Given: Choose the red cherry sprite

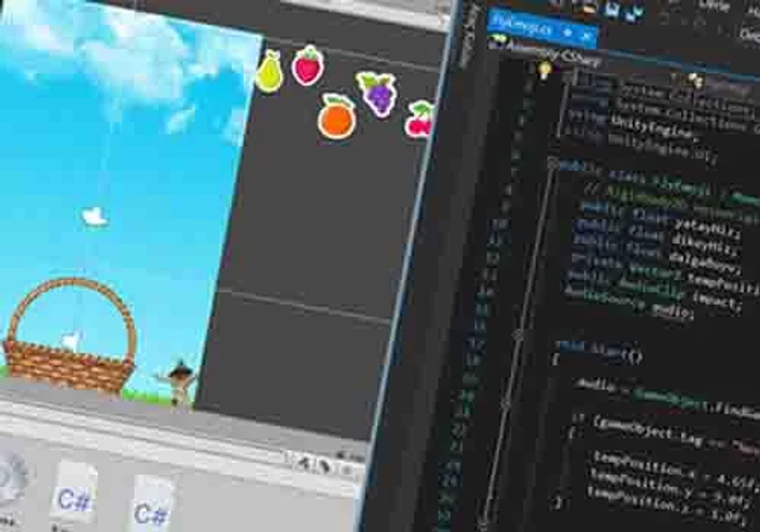Looking at the screenshot, I should click(x=419, y=119).
